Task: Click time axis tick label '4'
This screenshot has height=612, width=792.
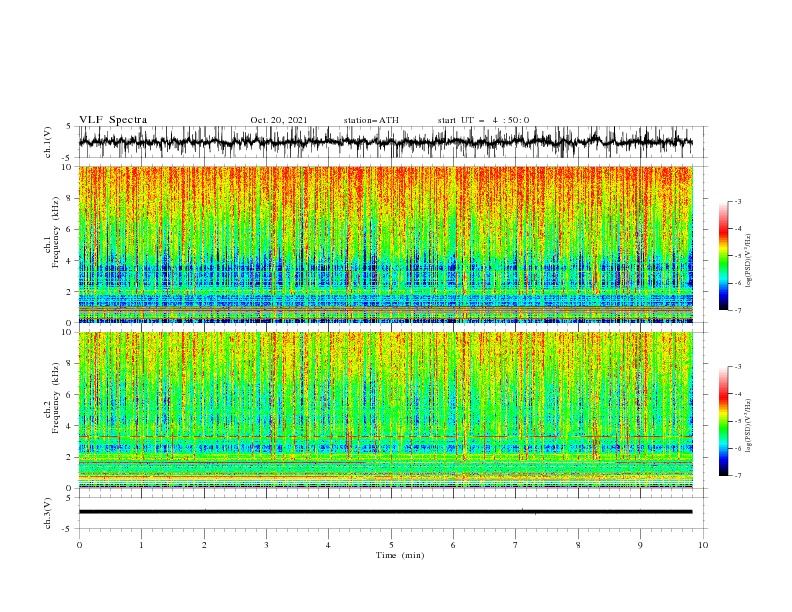Action: tap(329, 545)
